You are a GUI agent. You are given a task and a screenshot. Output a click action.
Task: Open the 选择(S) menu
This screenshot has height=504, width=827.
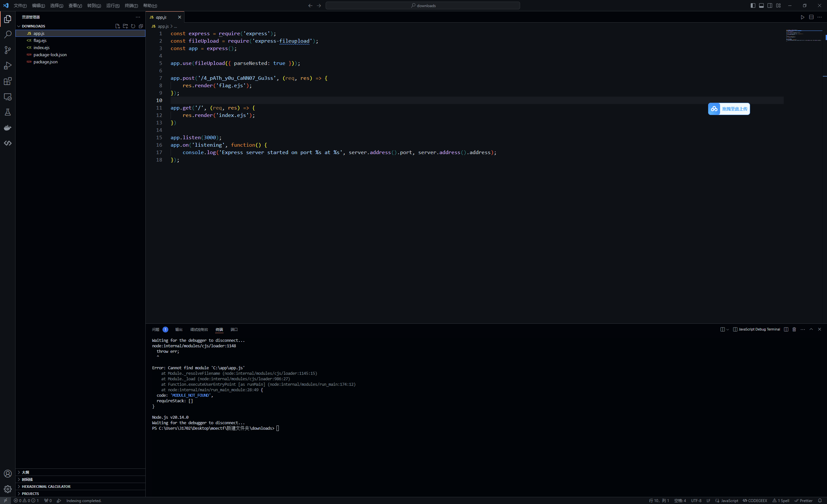(57, 6)
